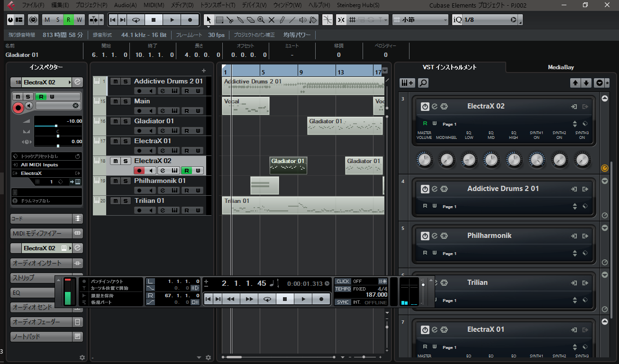Solo the Main track
619x364 pixels.
coord(126,101)
